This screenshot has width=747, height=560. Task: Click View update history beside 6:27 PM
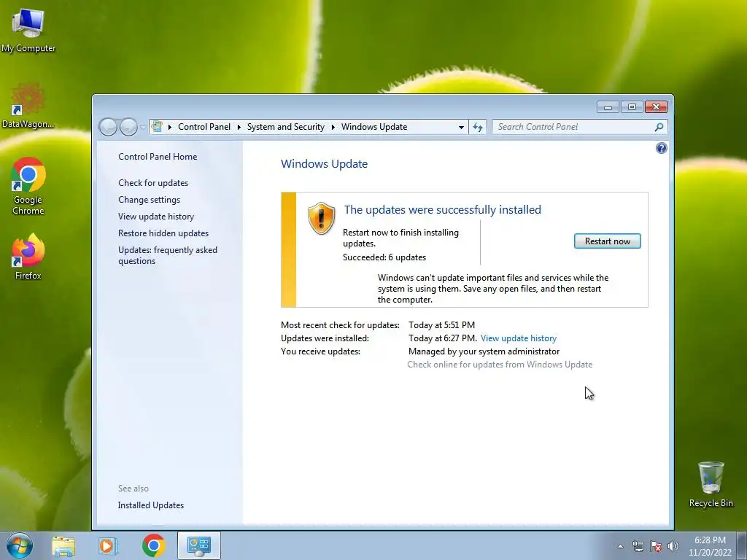519,338
